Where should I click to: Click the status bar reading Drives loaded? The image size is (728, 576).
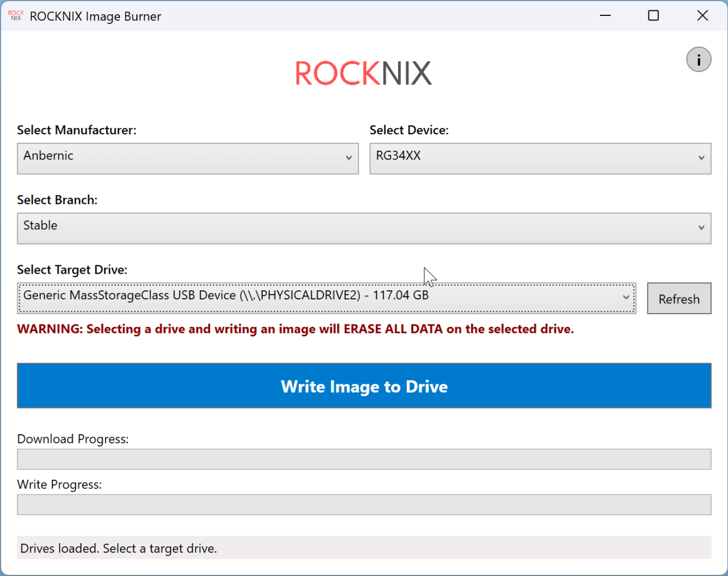[364, 548]
